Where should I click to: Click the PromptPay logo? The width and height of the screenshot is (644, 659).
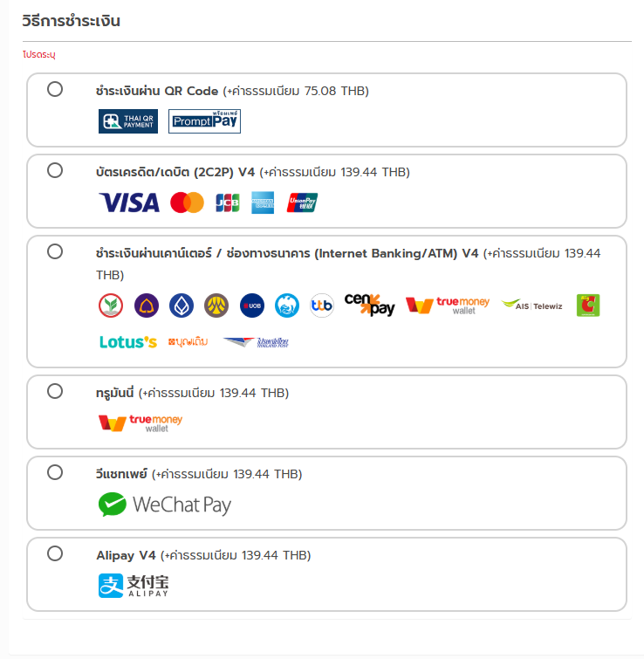pyautogui.click(x=204, y=121)
